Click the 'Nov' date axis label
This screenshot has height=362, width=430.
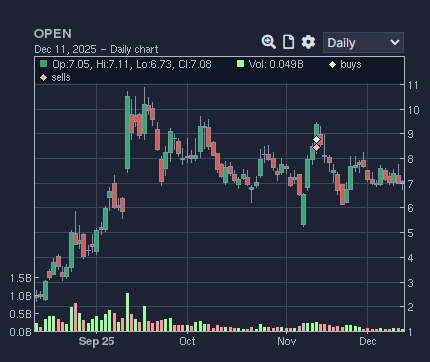(287, 341)
